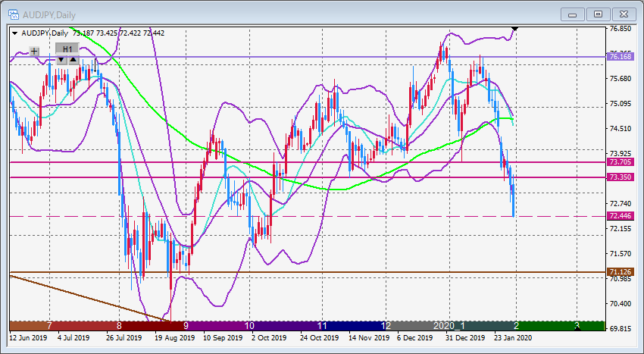The width and height of the screenshot is (644, 354).
Task: Select the 76.168 purple price label
Action: (x=621, y=56)
